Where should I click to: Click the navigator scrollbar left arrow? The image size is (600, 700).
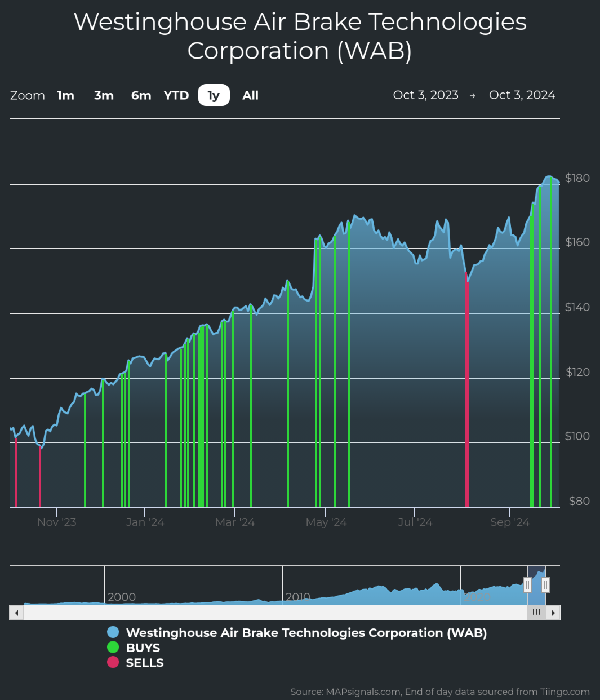(16, 613)
